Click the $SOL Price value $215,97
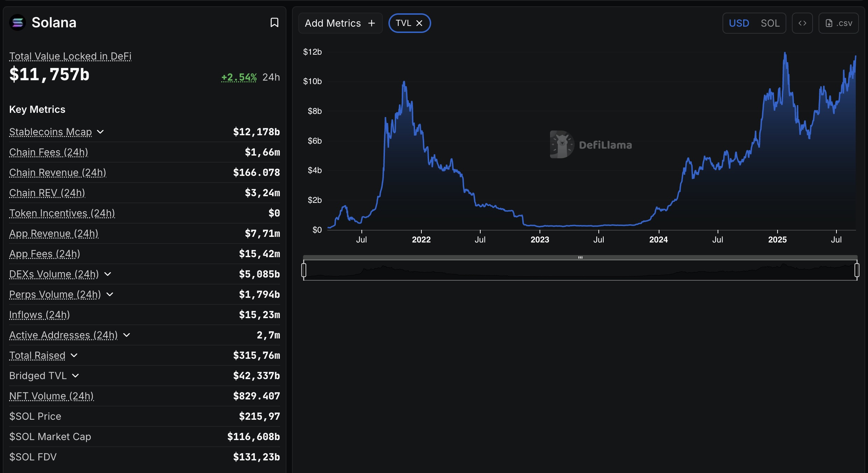 point(259,416)
